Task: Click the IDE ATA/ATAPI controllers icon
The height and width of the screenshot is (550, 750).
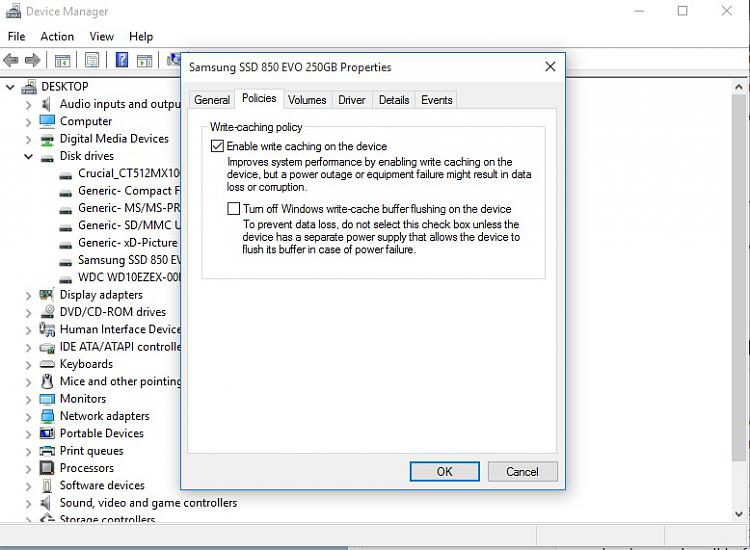Action: (47, 348)
